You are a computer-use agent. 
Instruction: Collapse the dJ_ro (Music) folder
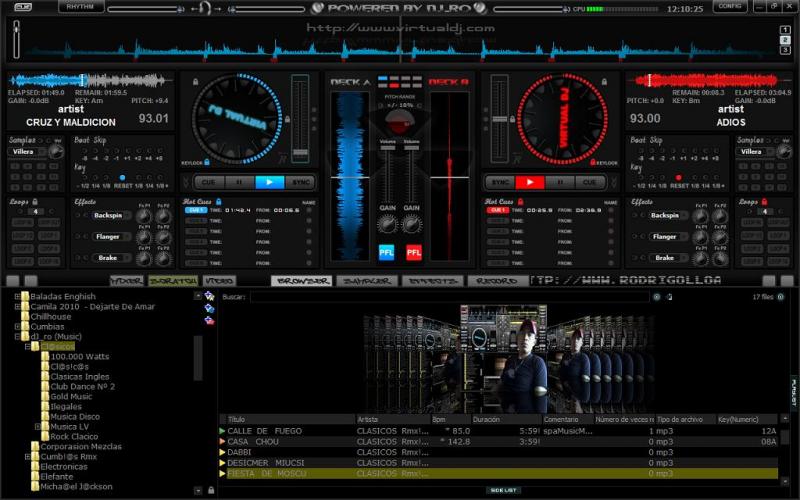[x=17, y=336]
